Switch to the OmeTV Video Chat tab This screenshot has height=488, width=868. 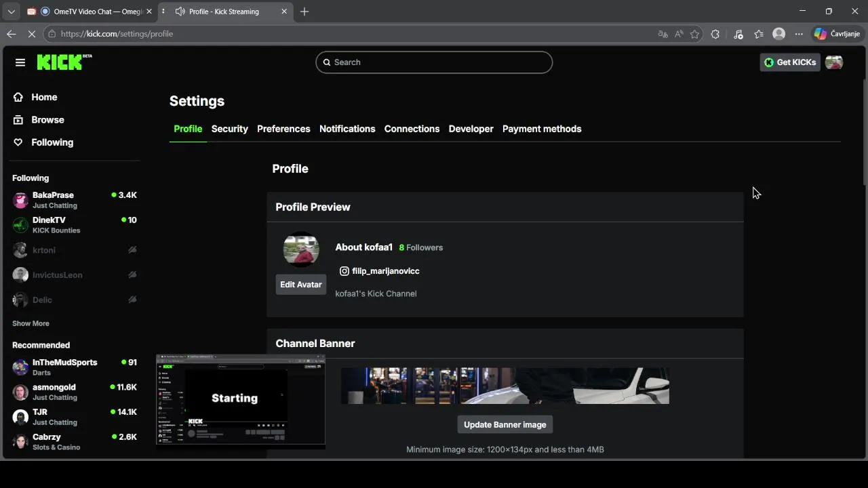pyautogui.click(x=88, y=12)
